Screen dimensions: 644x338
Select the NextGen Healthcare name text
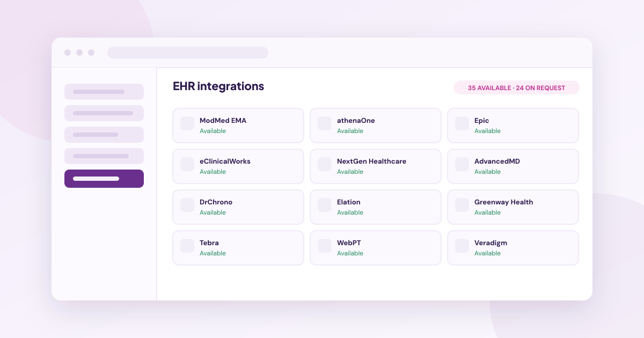click(x=371, y=161)
